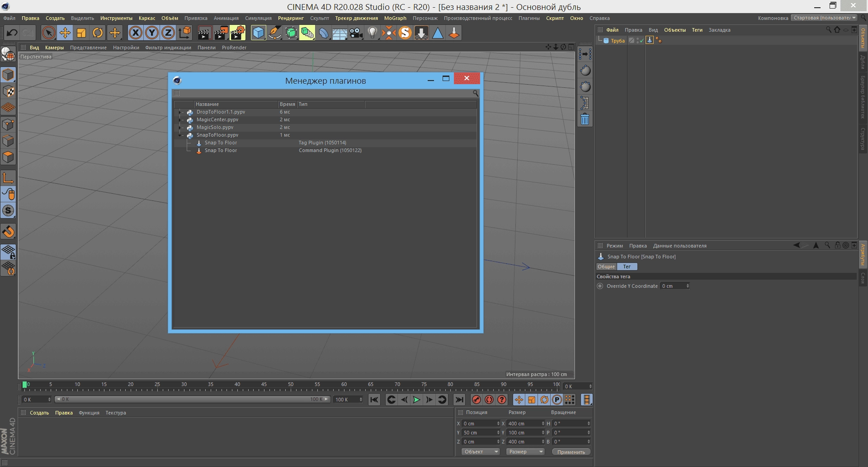868x467 pixels.
Task: Click the blue triangle plugin icon
Action: pyautogui.click(x=438, y=33)
